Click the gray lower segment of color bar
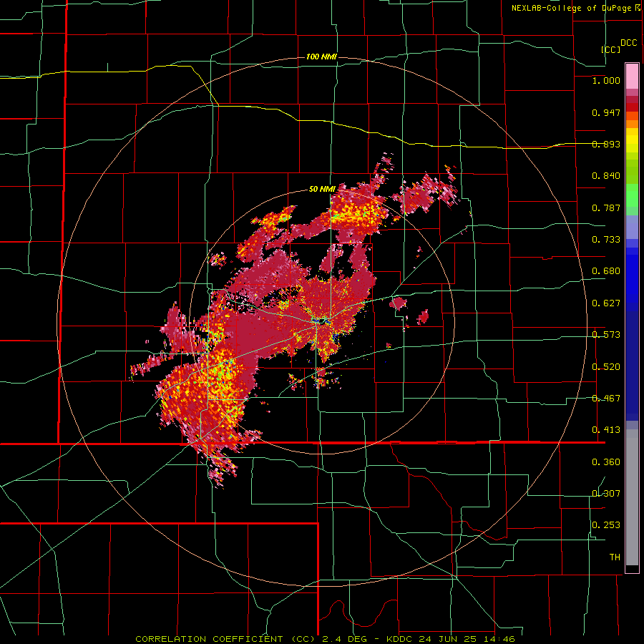This screenshot has height=644, width=644. 632,497
